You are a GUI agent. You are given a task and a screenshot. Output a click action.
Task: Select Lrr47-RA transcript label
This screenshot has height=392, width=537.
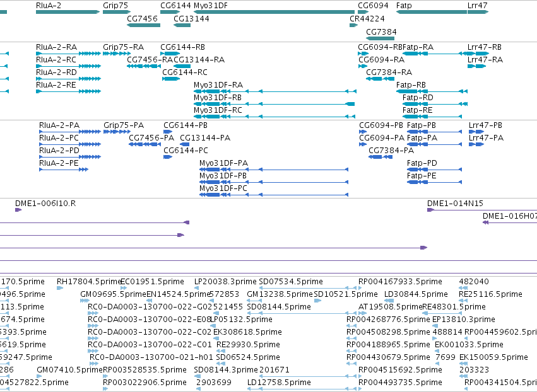pos(485,60)
